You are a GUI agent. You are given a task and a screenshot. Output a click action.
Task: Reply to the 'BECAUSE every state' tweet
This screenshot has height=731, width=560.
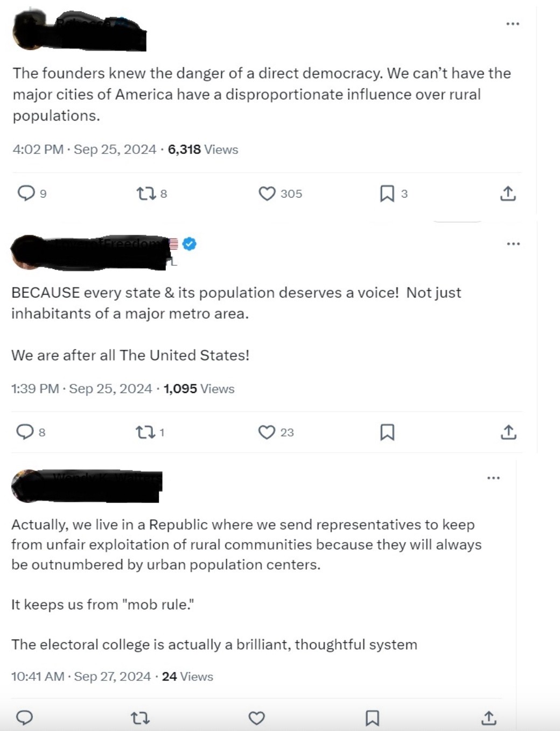click(25, 432)
